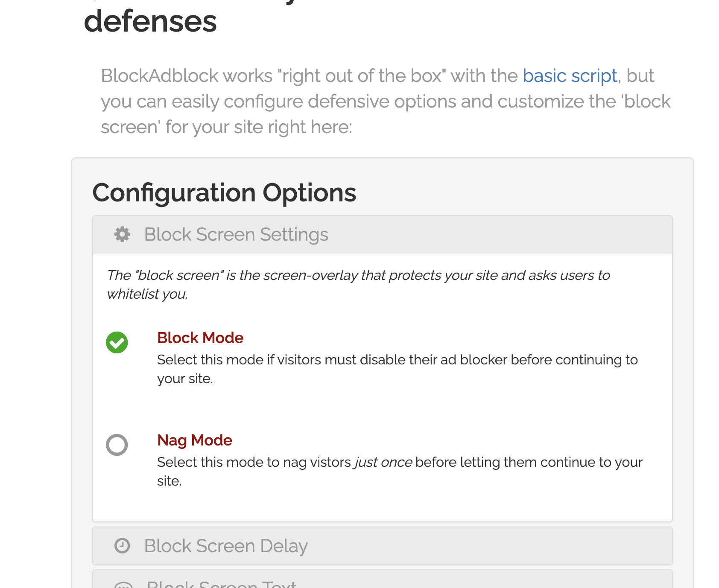This screenshot has width=719, height=588.
Task: Click the clock icon beside Block Screen Delay
Action: click(x=122, y=545)
